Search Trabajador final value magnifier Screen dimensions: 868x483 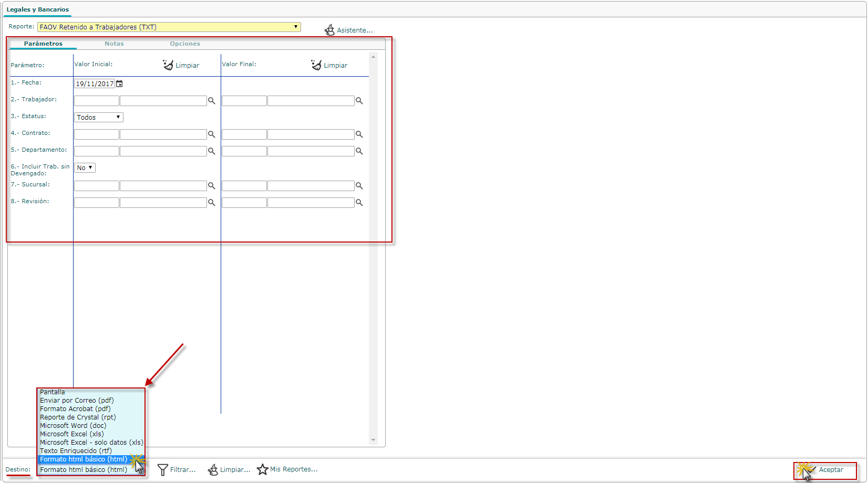pos(359,101)
